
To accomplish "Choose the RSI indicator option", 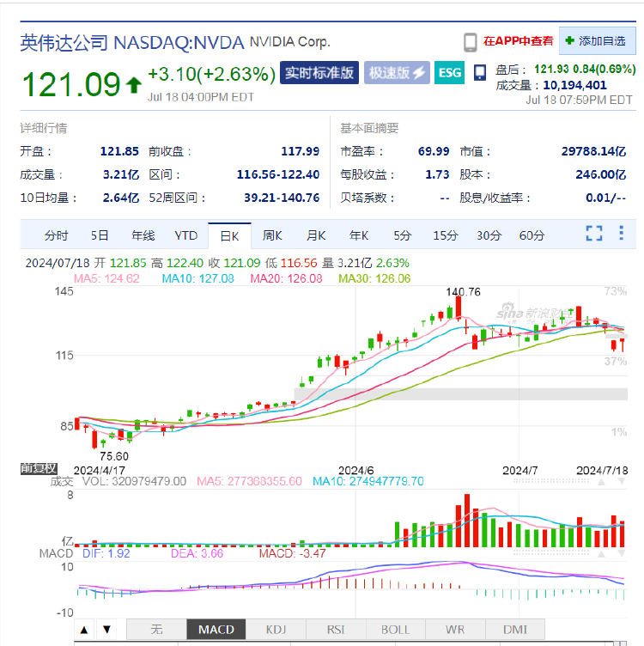I will point(336,630).
